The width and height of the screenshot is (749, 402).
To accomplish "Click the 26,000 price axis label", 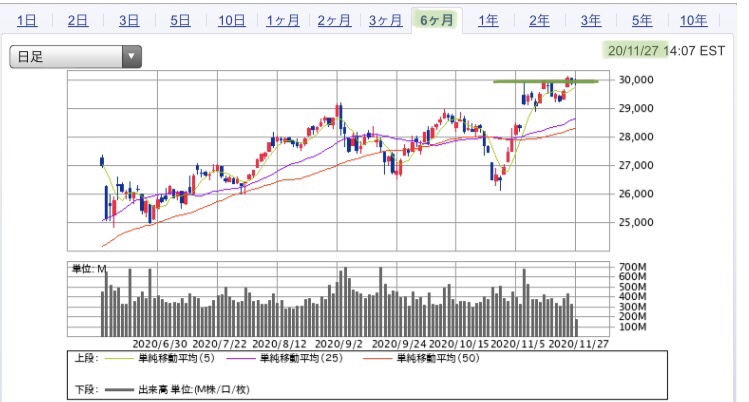I will pos(636,194).
